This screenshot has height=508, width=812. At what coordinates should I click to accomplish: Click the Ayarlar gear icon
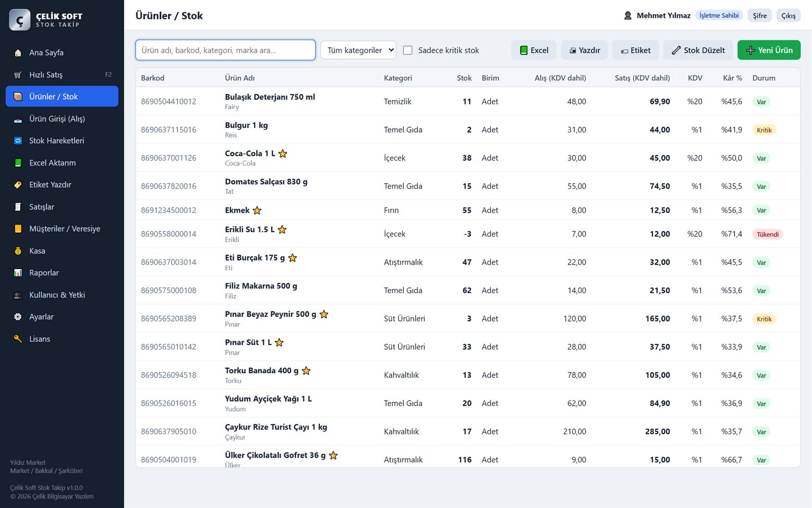[x=18, y=317]
